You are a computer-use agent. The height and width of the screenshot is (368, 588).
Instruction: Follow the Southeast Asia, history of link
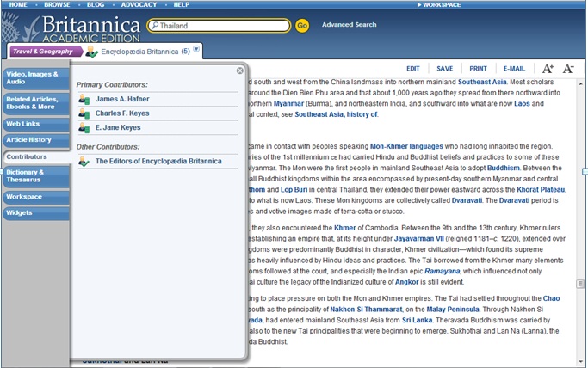(336, 114)
